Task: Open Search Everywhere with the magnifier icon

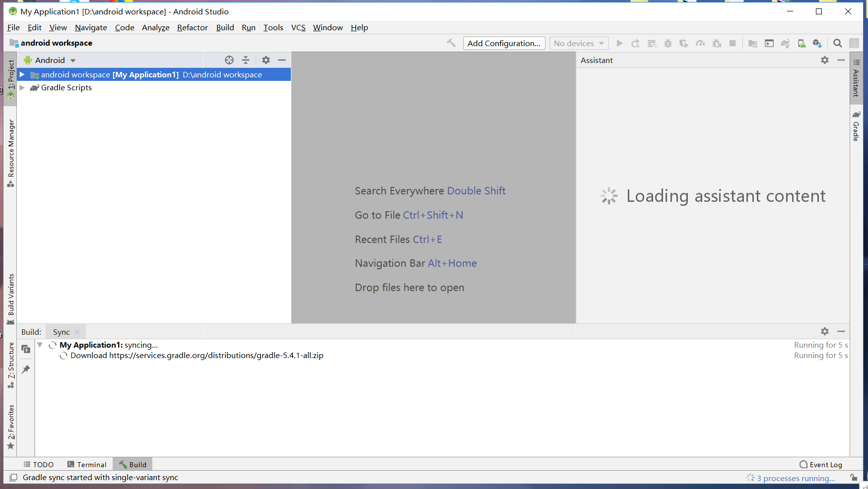Action: coord(837,43)
